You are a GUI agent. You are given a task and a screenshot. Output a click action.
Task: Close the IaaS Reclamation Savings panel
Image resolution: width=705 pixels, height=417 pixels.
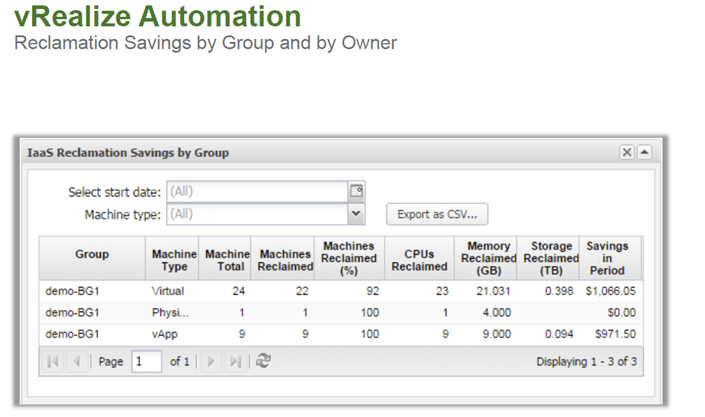[626, 152]
